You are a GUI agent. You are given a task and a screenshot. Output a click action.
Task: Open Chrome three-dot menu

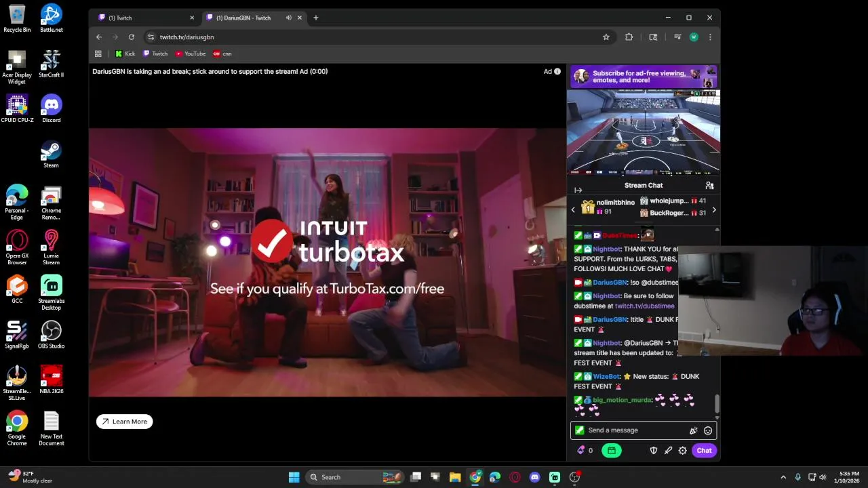point(710,37)
